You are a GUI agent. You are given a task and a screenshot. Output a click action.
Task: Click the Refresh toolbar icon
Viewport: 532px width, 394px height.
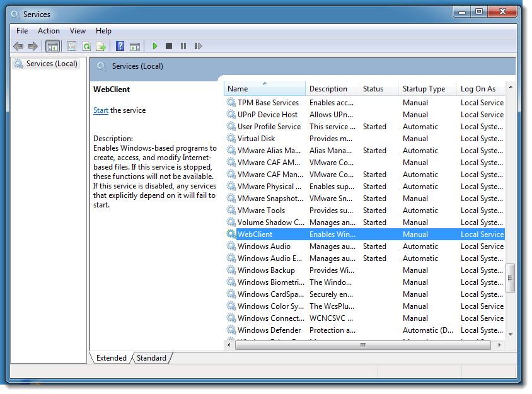tap(86, 46)
